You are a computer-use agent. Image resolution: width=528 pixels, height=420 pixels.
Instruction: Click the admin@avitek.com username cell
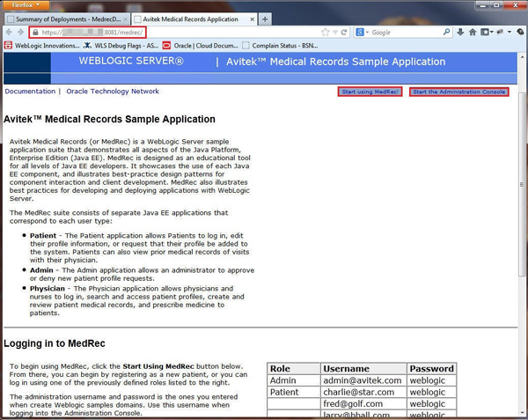363,380
